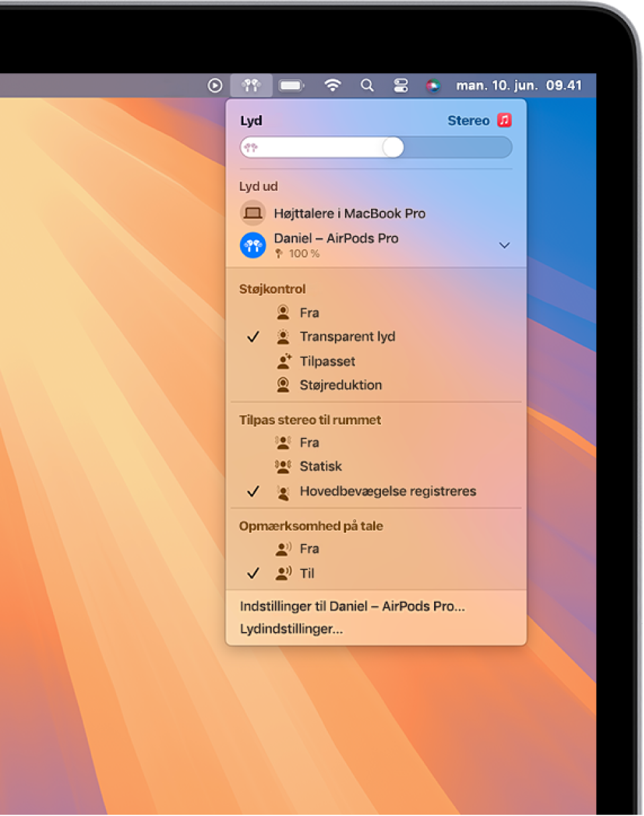Click the Statisk spatial audio icon
The height and width of the screenshot is (816, 644).
284,466
